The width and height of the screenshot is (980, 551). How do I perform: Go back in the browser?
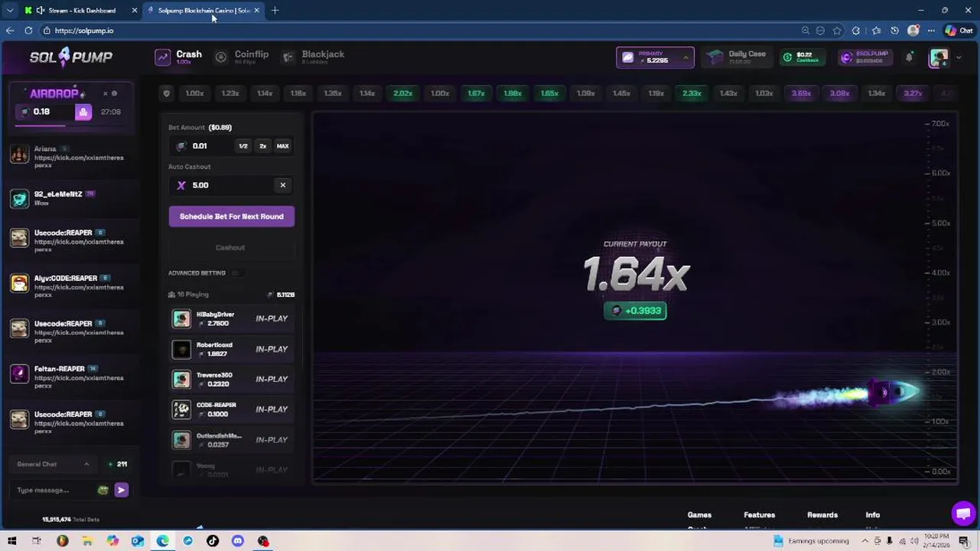10,31
